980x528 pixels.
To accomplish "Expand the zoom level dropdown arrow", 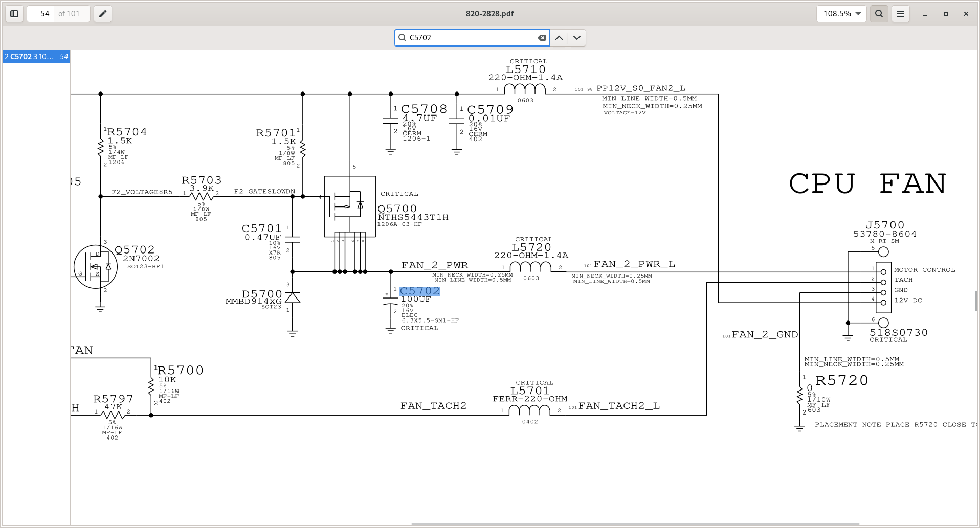I will pyautogui.click(x=858, y=14).
